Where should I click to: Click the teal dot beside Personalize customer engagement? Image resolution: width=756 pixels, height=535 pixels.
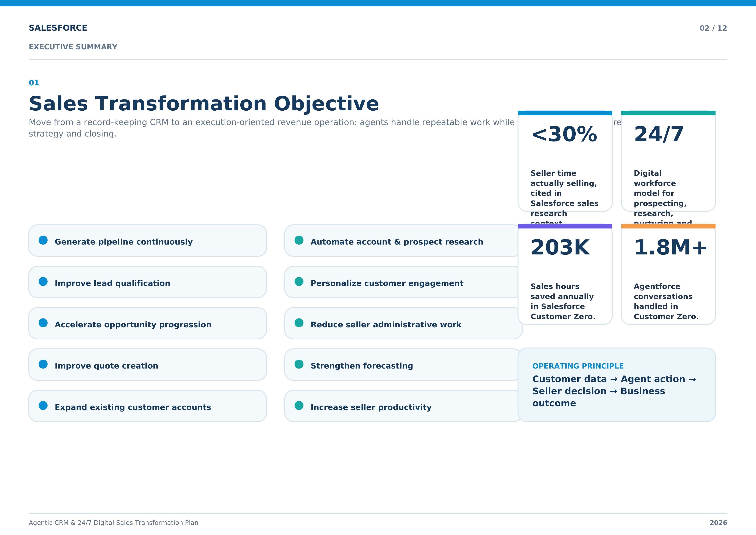(x=299, y=282)
